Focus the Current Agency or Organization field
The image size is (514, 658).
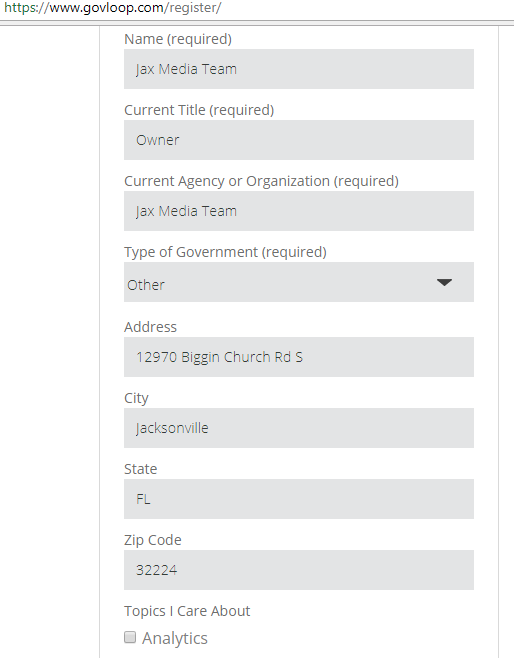pos(299,211)
